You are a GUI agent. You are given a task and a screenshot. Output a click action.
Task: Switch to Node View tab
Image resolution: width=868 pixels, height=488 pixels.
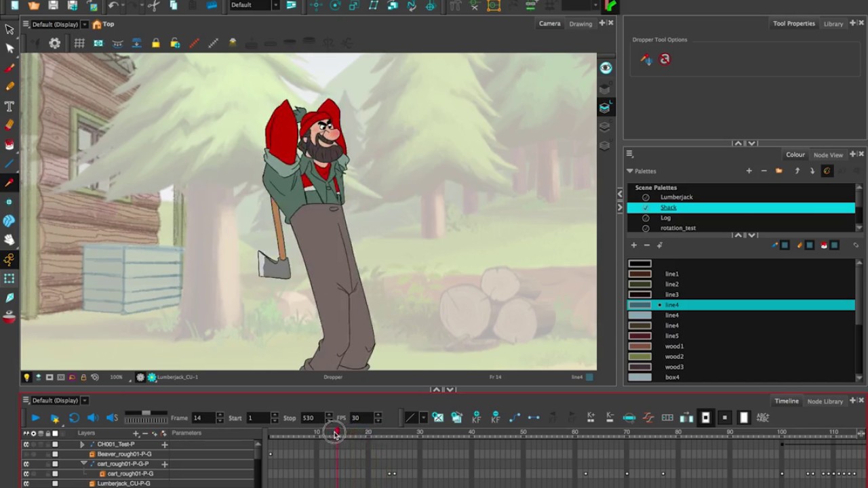[x=828, y=155]
